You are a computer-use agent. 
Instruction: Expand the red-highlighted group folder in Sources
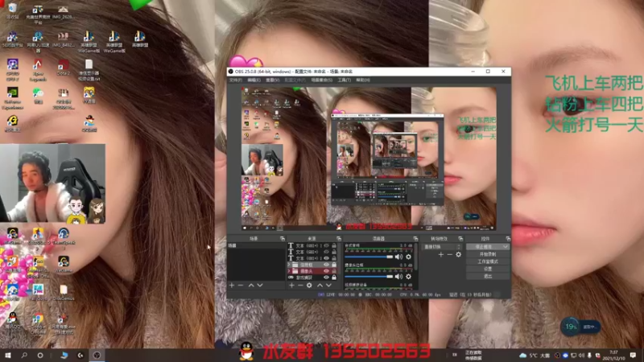pyautogui.click(x=289, y=271)
